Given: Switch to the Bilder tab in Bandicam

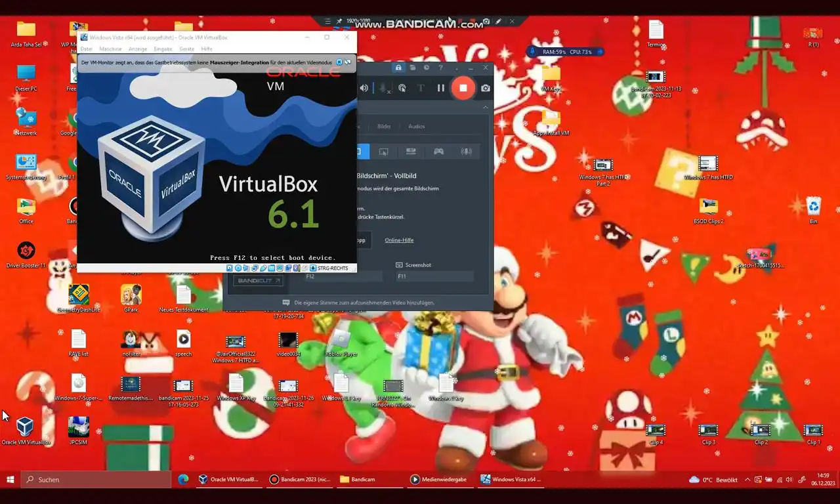Looking at the screenshot, I should (x=384, y=126).
